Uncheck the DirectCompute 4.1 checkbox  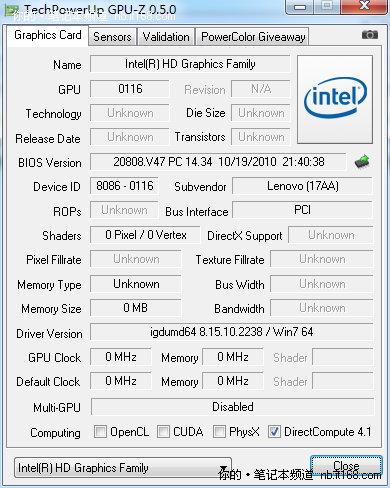[274, 432]
